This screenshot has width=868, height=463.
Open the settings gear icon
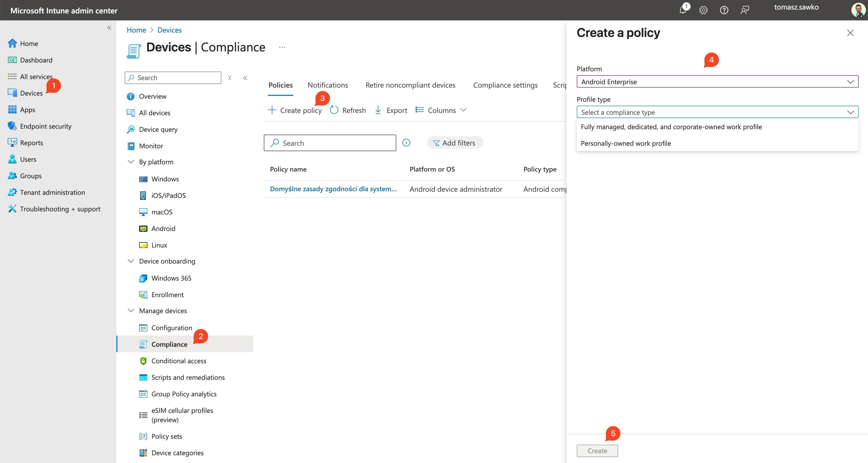703,10
